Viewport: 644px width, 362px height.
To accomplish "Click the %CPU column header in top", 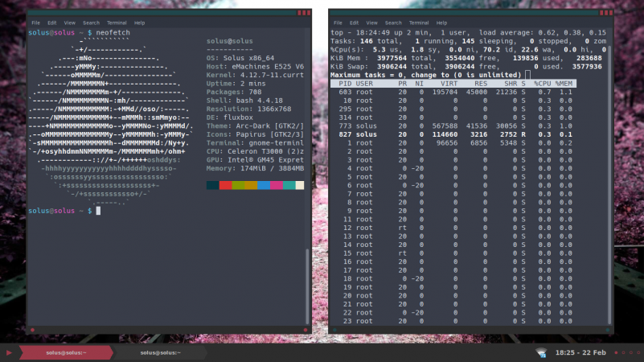I will [542, 84].
